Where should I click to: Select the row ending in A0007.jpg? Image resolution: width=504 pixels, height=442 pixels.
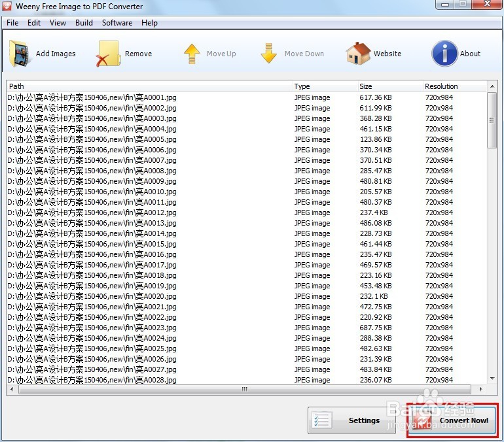(247, 160)
